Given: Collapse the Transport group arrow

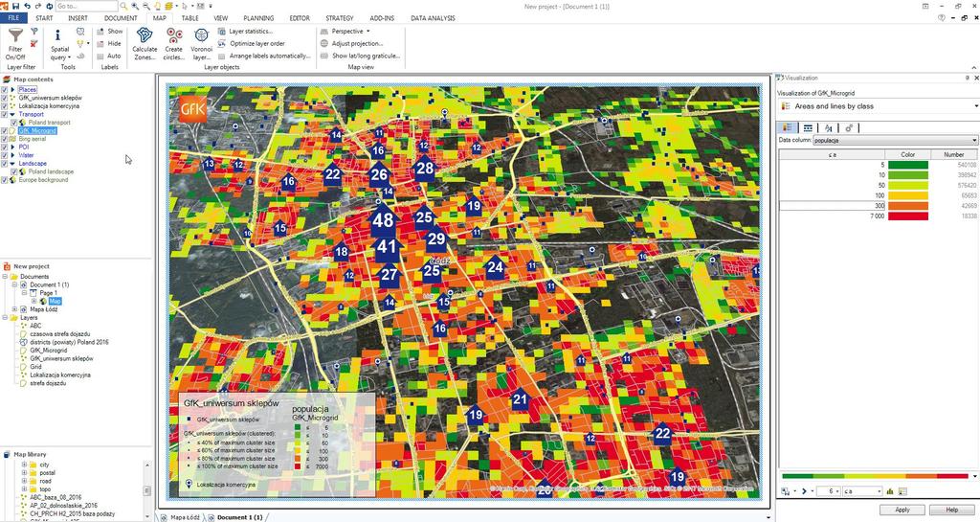Looking at the screenshot, I should click(x=12, y=114).
